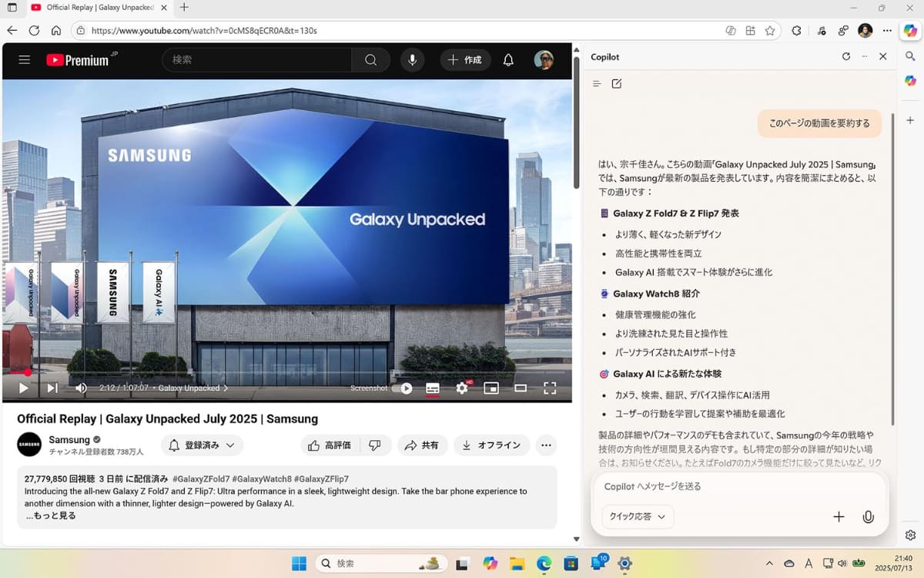The width and height of the screenshot is (924, 578).
Task: Open the player settings gear
Action: [x=462, y=388]
